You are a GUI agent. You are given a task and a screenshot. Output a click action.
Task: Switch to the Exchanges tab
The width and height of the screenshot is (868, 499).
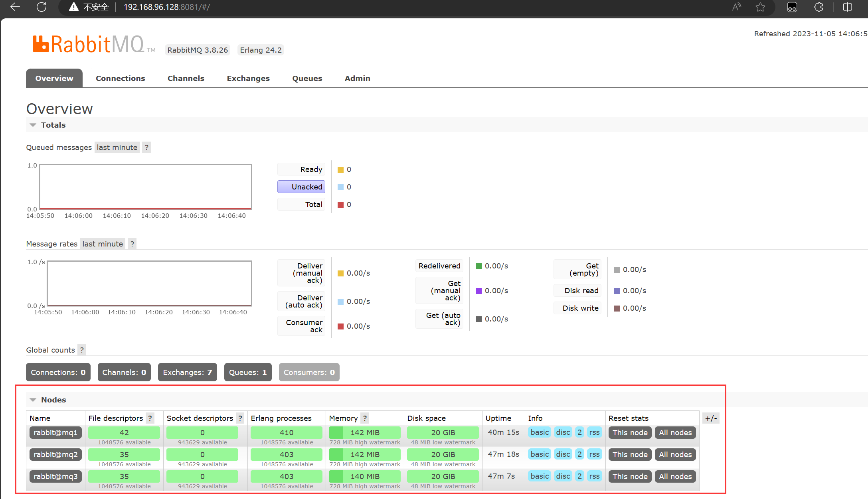coord(248,78)
